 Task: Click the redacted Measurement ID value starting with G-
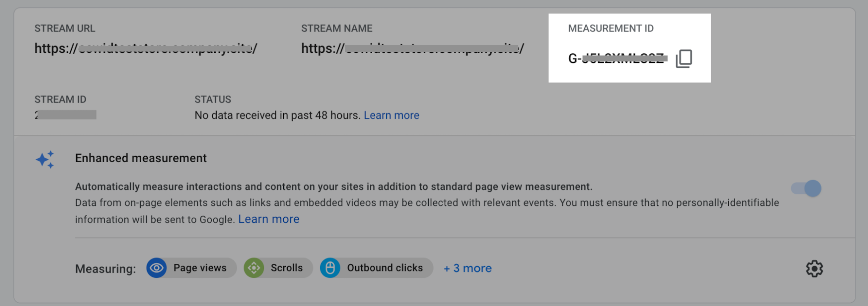coord(617,59)
